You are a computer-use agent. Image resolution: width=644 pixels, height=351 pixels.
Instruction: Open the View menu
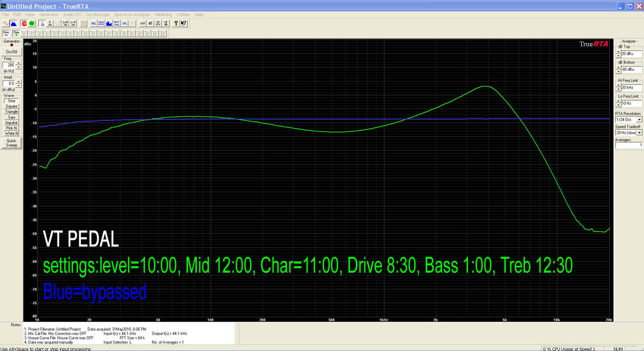(x=30, y=14)
